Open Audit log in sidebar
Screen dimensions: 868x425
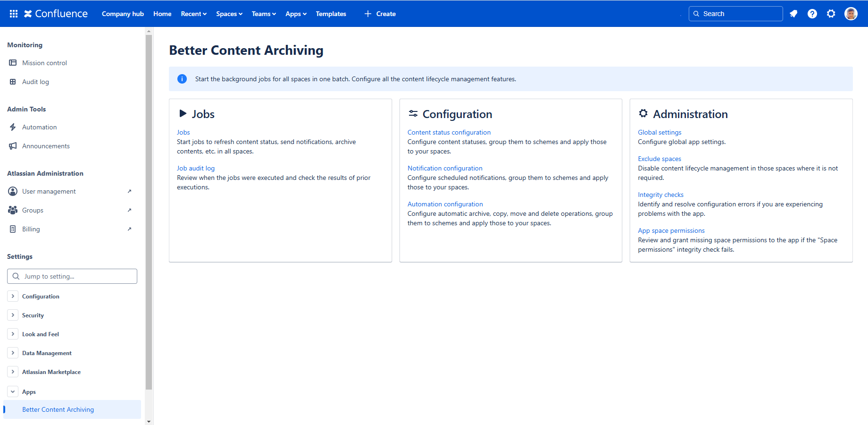pyautogui.click(x=35, y=82)
